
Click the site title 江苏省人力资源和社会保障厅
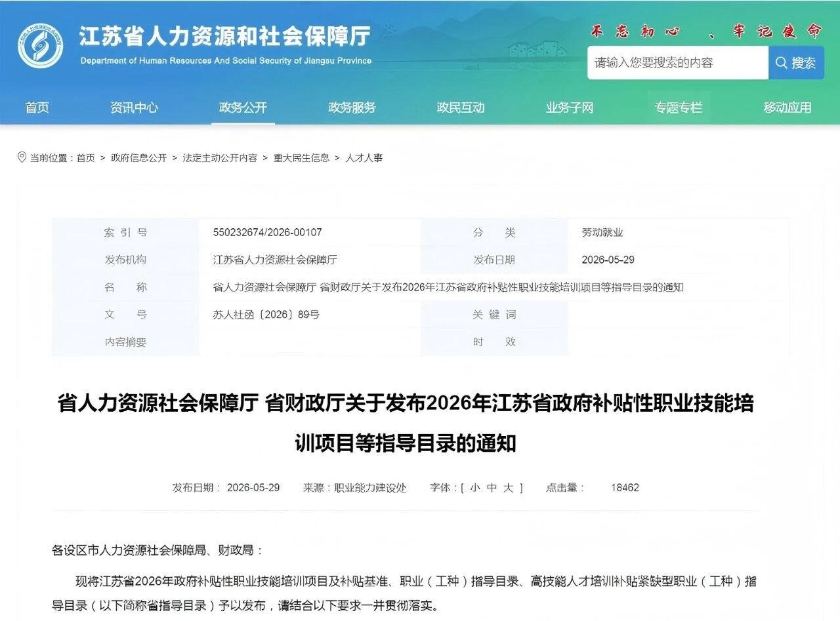tap(225, 36)
